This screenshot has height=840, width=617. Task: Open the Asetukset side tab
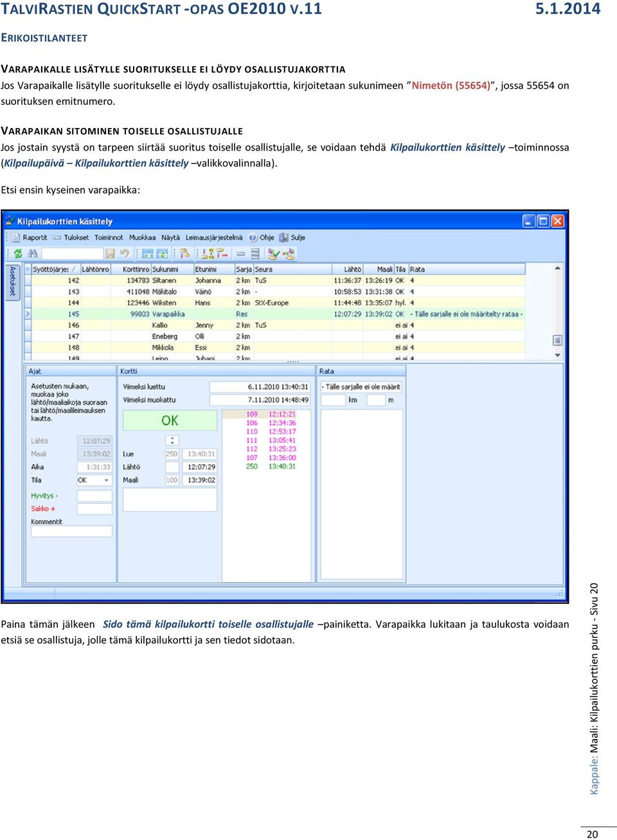click(x=13, y=282)
